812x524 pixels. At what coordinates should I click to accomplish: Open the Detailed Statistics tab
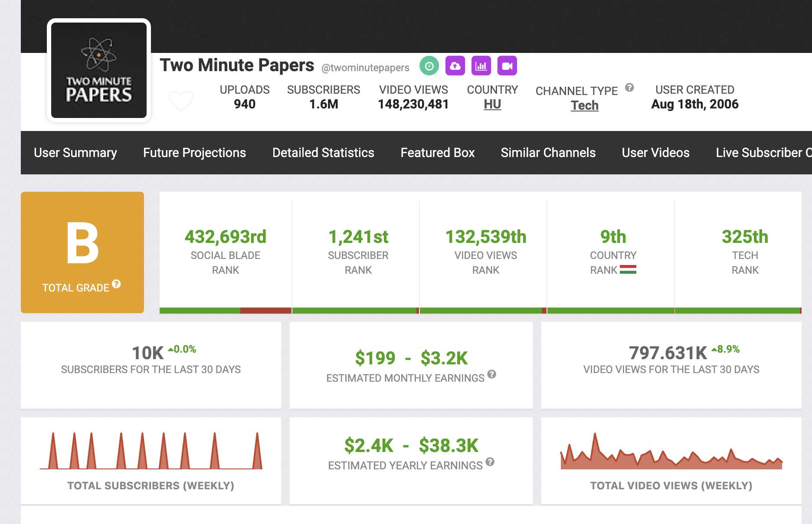323,153
